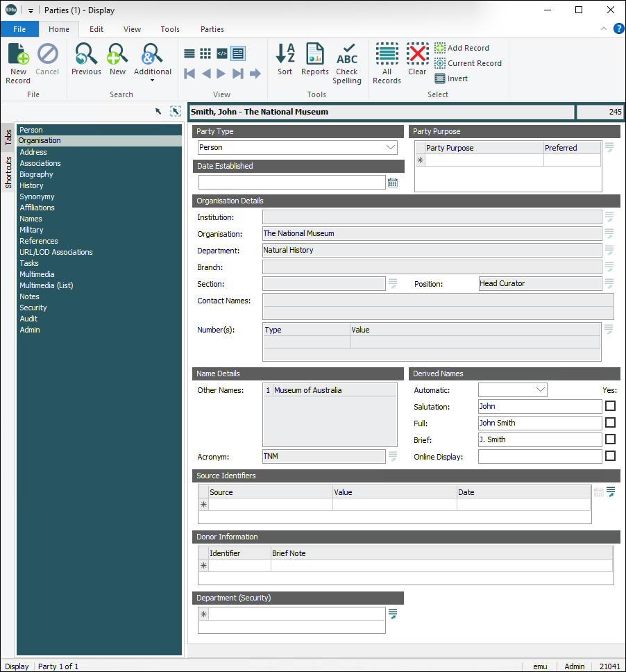The image size is (626, 672).
Task: Open the Date Established calendar picker
Action: pyautogui.click(x=393, y=183)
